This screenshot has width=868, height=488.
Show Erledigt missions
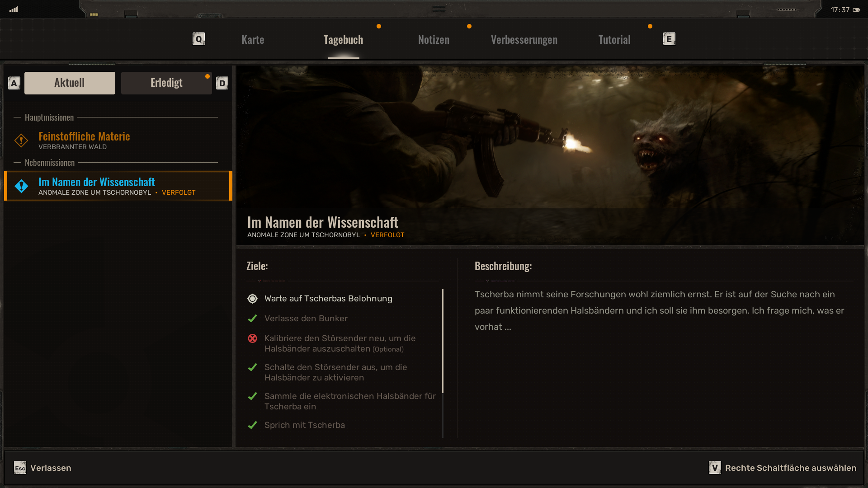(166, 83)
